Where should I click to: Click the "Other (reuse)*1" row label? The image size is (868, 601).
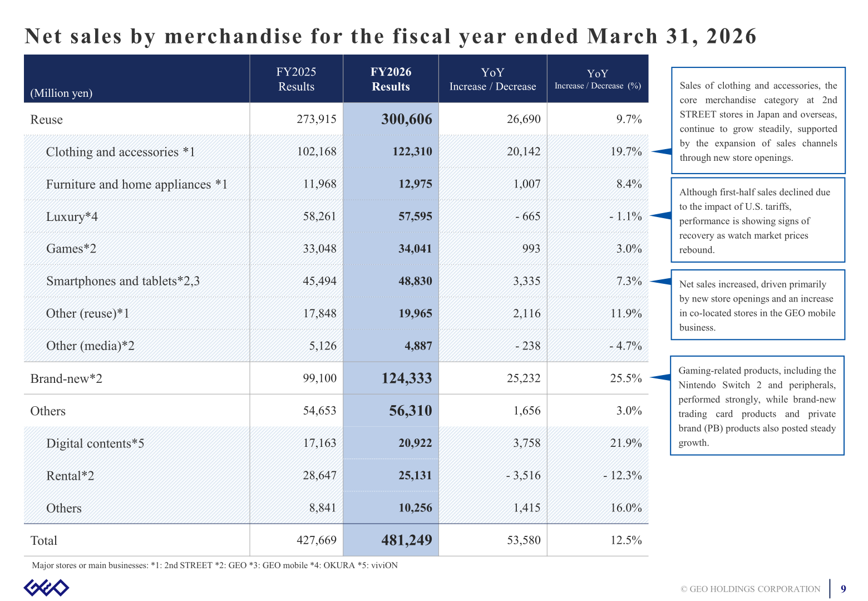click(x=88, y=313)
